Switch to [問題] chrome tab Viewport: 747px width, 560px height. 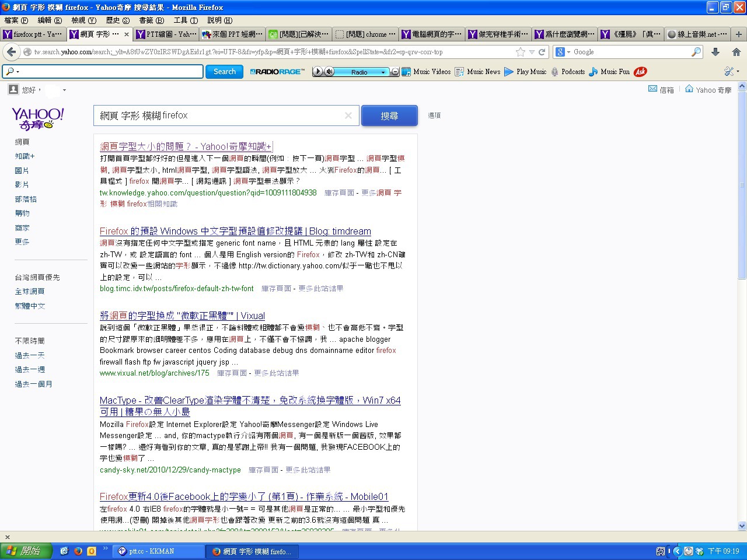pyautogui.click(x=366, y=34)
